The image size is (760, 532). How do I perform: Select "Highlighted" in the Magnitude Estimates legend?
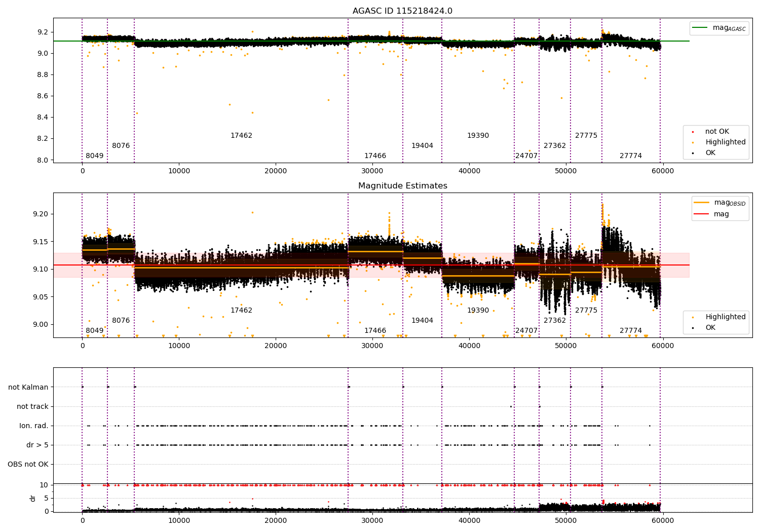(718, 317)
